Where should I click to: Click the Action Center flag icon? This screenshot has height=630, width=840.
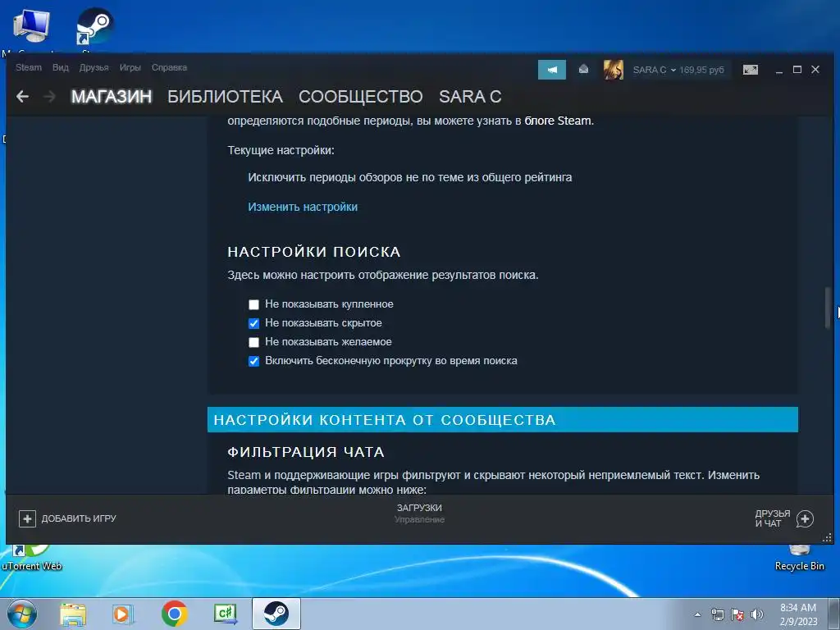pos(737,614)
